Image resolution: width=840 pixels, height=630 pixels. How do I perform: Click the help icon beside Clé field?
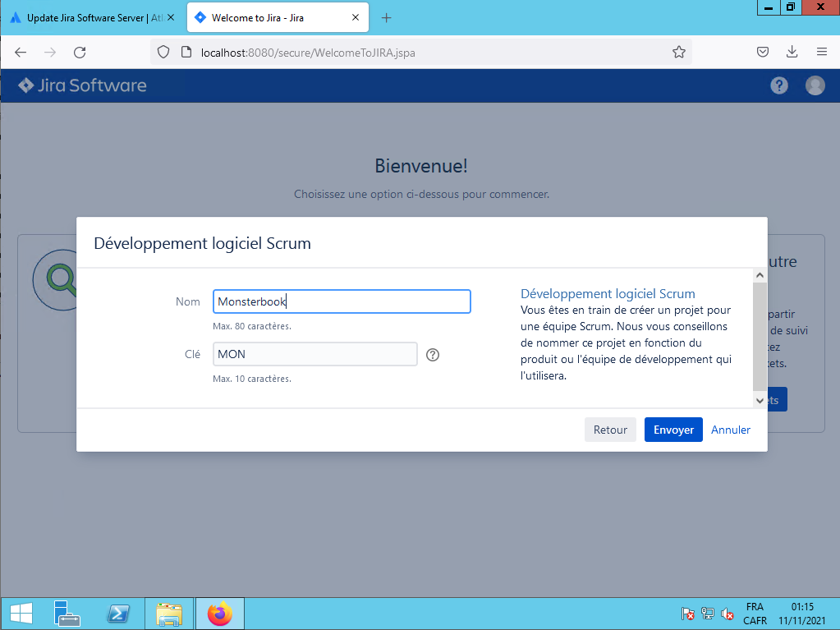434,355
